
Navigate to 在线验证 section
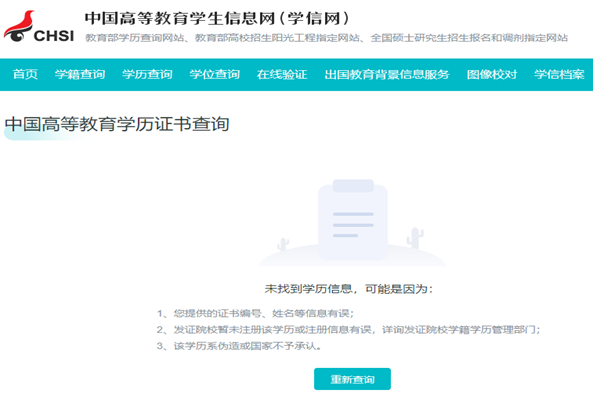tap(282, 74)
